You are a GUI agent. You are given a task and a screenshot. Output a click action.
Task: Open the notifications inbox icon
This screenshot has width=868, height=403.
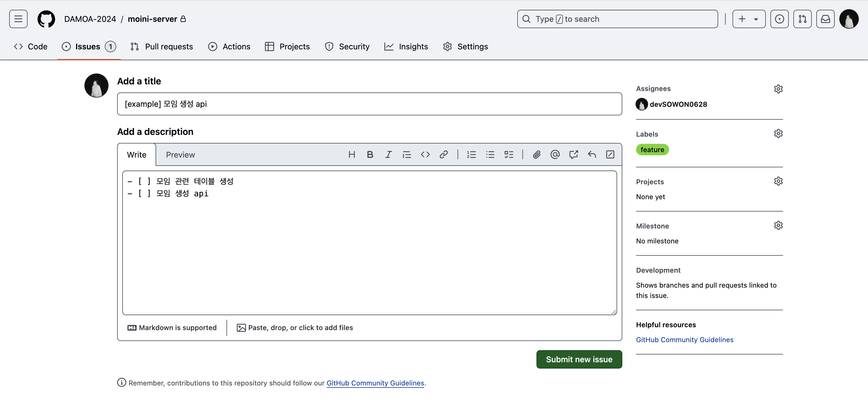(x=825, y=19)
